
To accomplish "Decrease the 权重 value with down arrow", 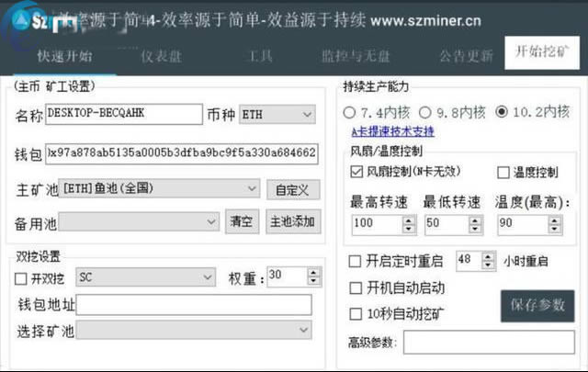I will [x=314, y=281].
